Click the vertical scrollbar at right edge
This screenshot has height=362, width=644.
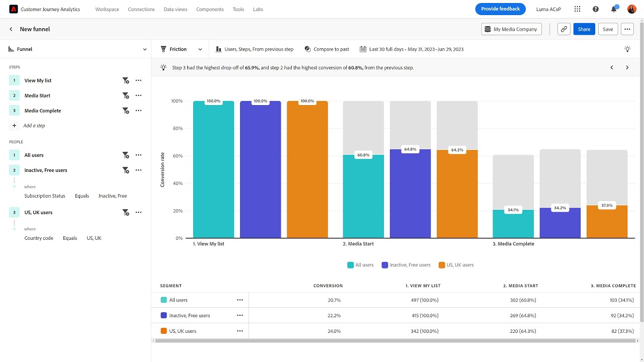[642, 171]
